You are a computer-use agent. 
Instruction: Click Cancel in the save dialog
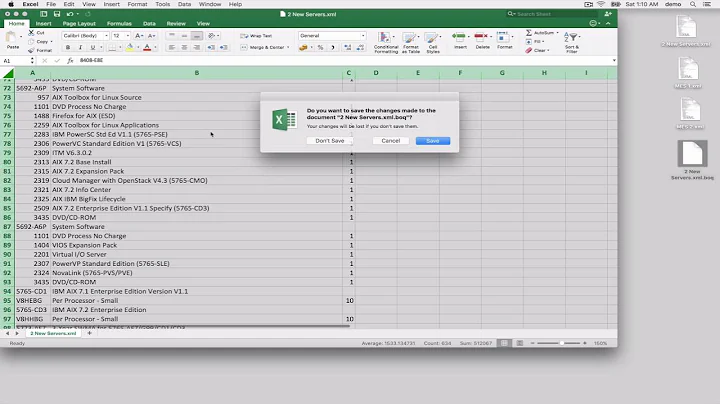coord(391,141)
